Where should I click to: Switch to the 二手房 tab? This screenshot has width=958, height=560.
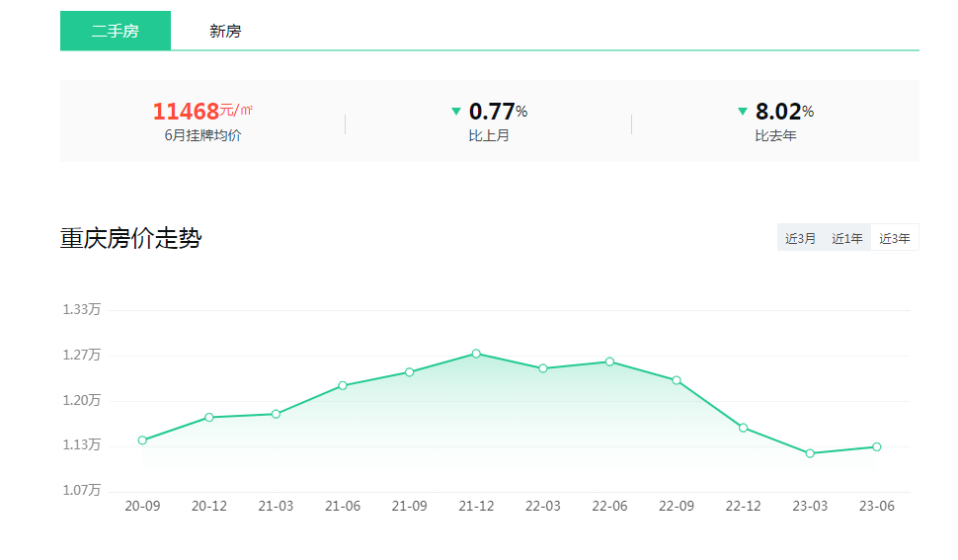[115, 31]
